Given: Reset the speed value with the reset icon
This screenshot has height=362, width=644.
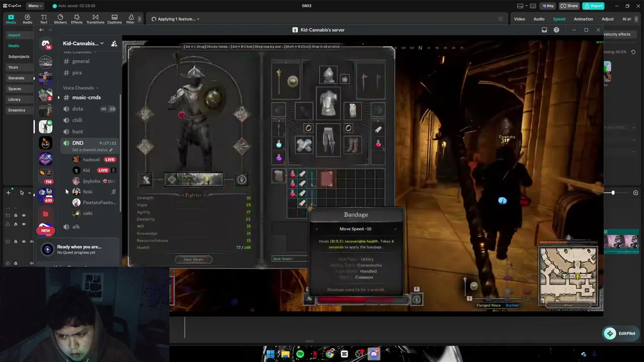Looking at the screenshot, I should pos(633,52).
